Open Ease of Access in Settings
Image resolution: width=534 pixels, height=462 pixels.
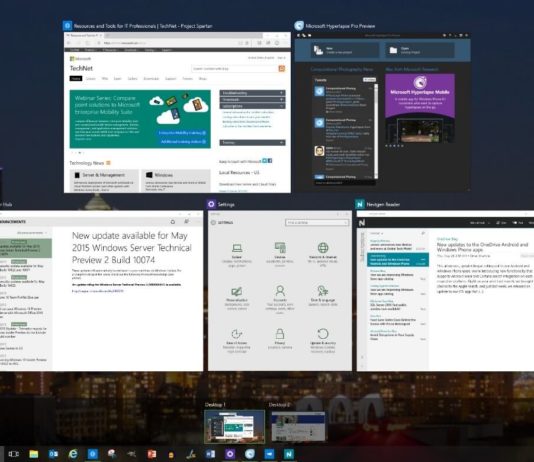237,340
